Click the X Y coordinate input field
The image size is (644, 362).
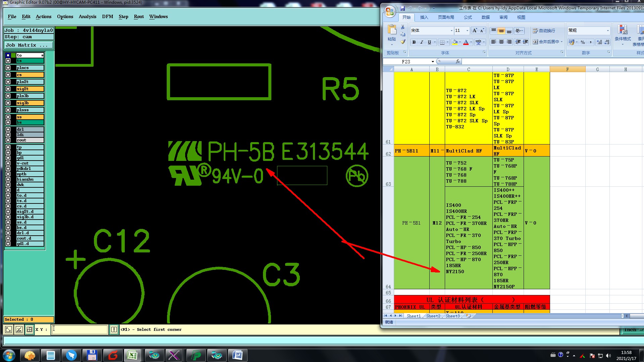pyautogui.click(x=80, y=329)
